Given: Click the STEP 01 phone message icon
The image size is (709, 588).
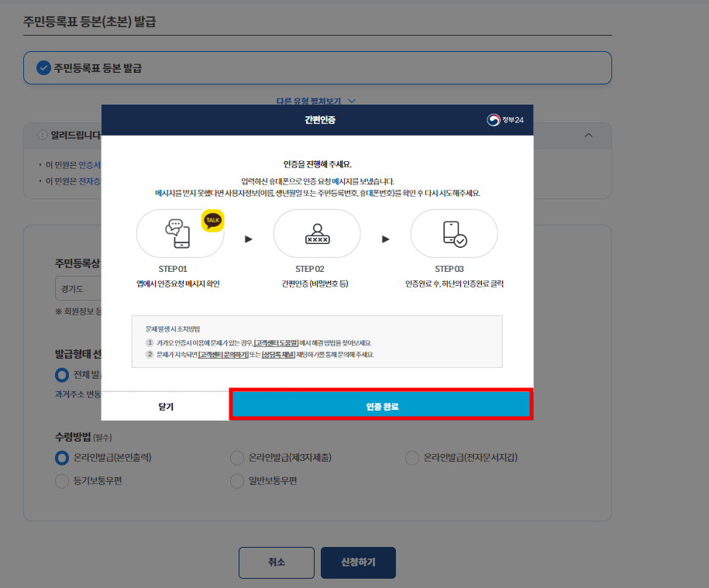Looking at the screenshot, I should tap(177, 233).
